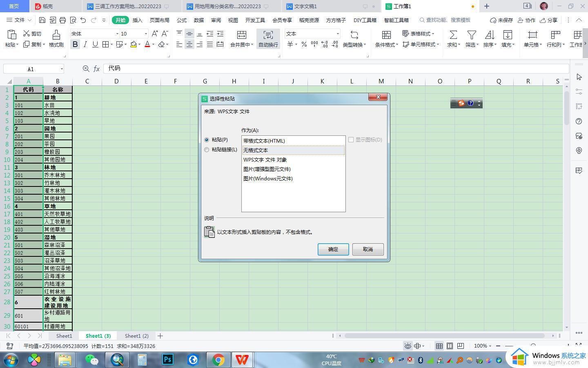This screenshot has height=368, width=588.
Task: Click the yellow fill color bucket
Action: (x=134, y=44)
